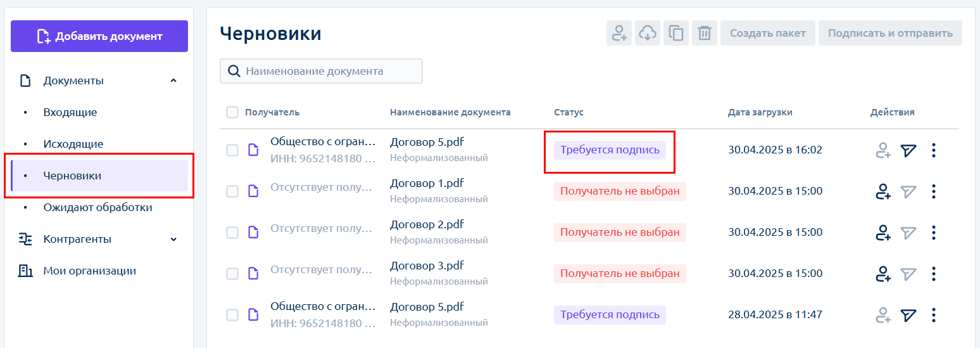The image size is (980, 348).
Task: Open three-dots menu for Договор 1.pdf
Action: coord(934,191)
